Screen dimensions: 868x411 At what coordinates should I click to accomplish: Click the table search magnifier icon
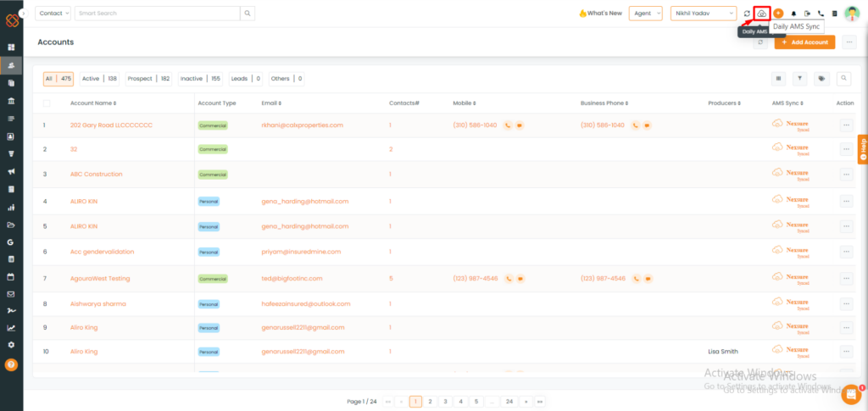(843, 79)
